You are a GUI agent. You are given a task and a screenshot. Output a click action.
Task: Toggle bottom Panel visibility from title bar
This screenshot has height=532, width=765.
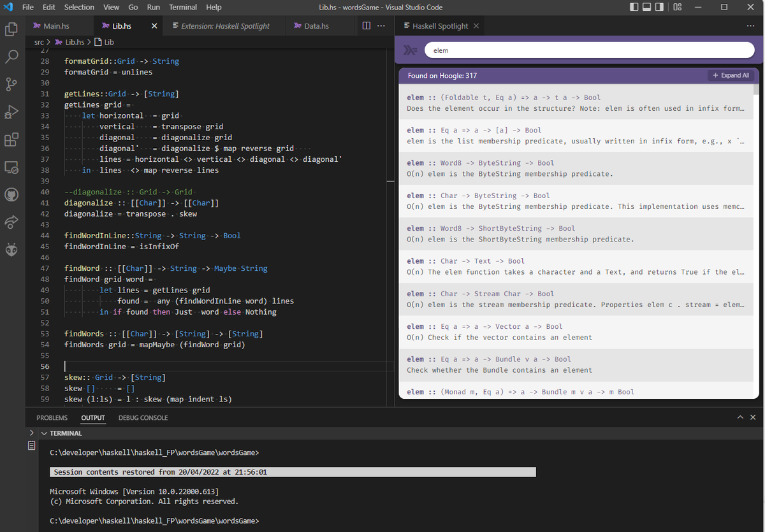pos(646,7)
